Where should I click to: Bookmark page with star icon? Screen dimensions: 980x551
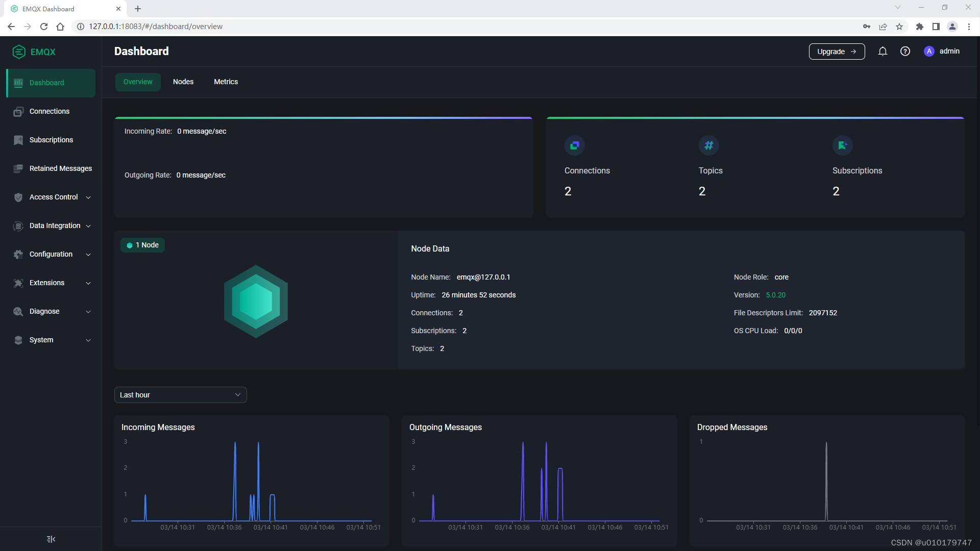pyautogui.click(x=899, y=27)
